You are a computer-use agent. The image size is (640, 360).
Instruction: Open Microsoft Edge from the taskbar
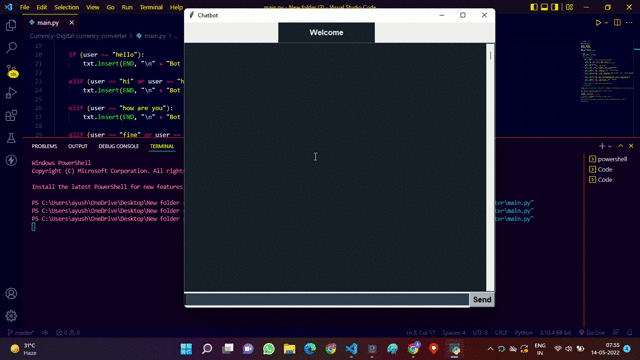coord(310,349)
